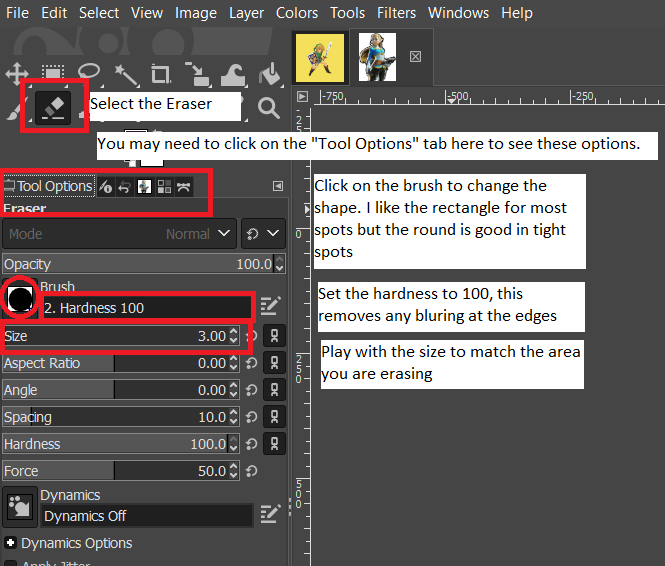Open the Image menu
This screenshot has width=665, height=566.
tap(196, 13)
